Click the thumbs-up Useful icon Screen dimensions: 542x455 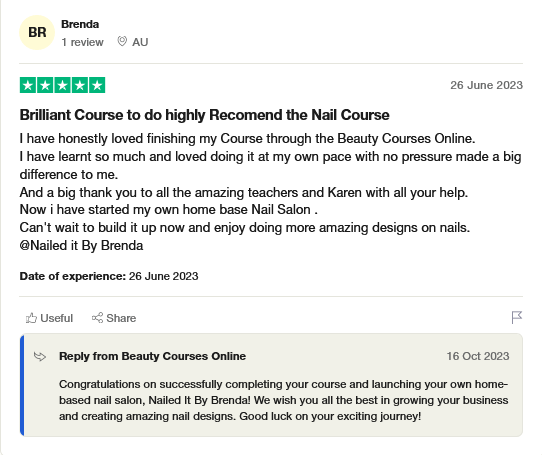click(x=31, y=318)
